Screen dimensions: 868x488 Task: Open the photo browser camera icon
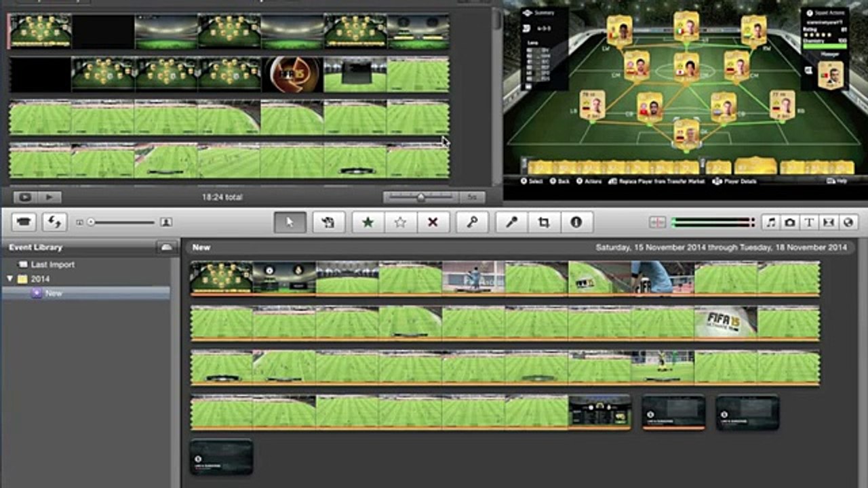(x=790, y=222)
